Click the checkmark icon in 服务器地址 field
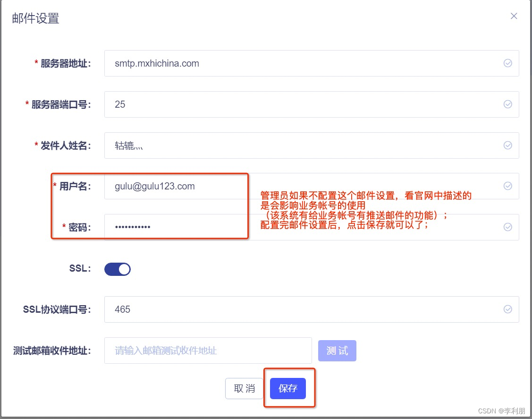 (x=507, y=63)
